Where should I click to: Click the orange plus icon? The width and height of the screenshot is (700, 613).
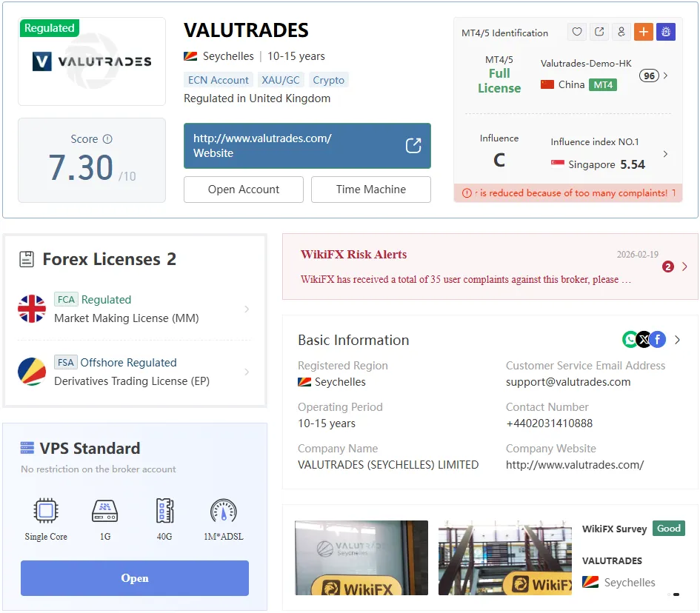point(643,32)
